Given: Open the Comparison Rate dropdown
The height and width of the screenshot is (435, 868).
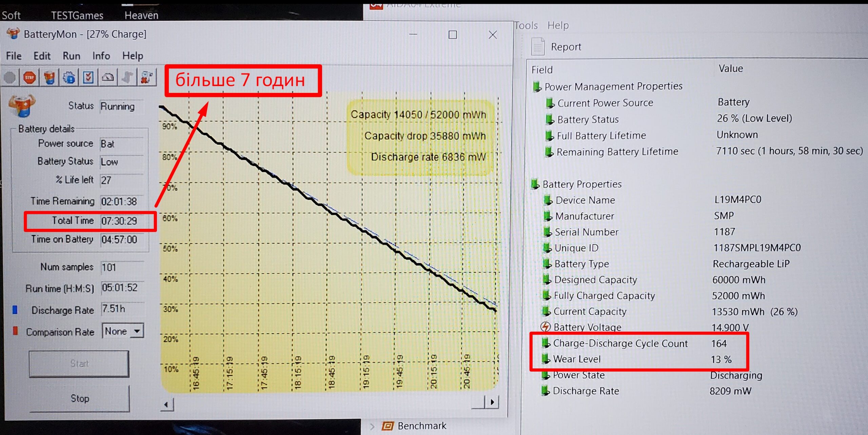Looking at the screenshot, I should [137, 331].
